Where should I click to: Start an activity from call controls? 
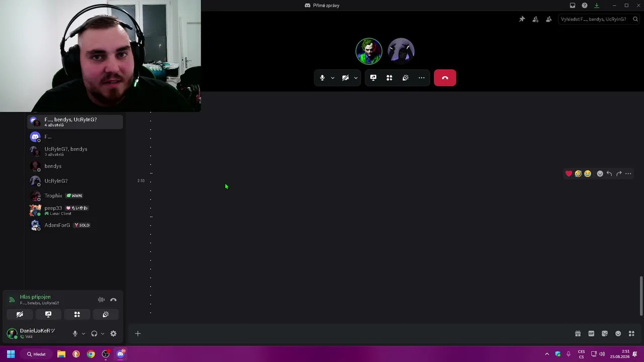(389, 78)
